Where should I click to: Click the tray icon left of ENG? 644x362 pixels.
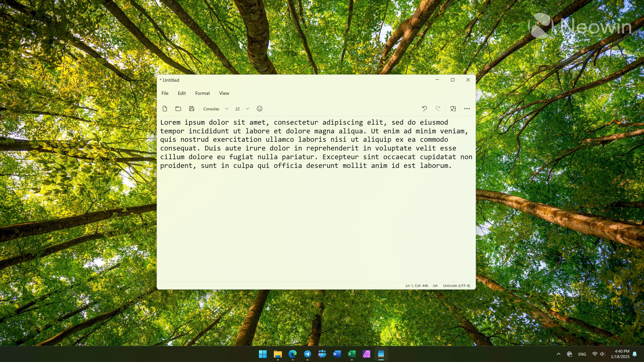click(570, 354)
